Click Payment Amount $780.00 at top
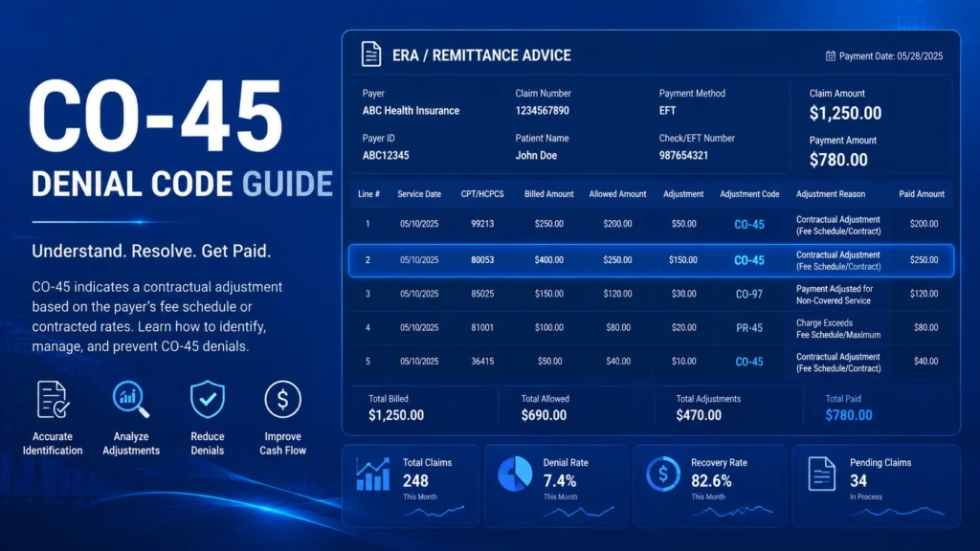The width and height of the screenshot is (980, 551). (x=838, y=160)
